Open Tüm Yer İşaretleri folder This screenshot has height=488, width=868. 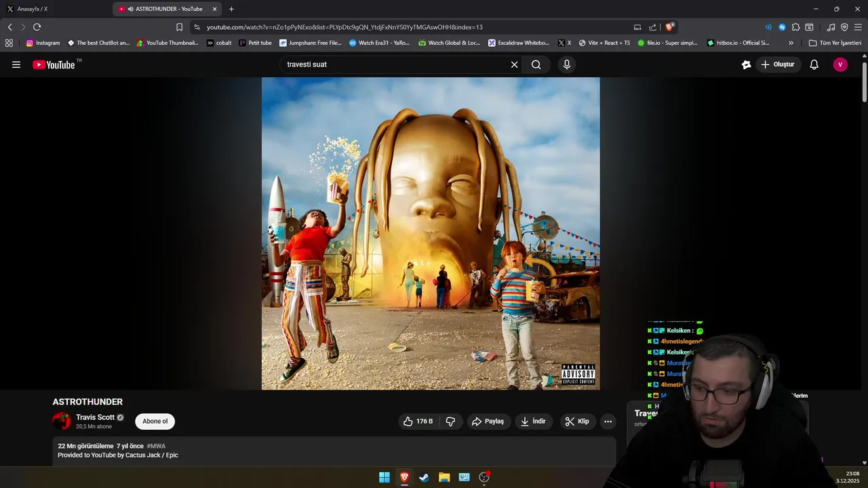pyautogui.click(x=835, y=43)
